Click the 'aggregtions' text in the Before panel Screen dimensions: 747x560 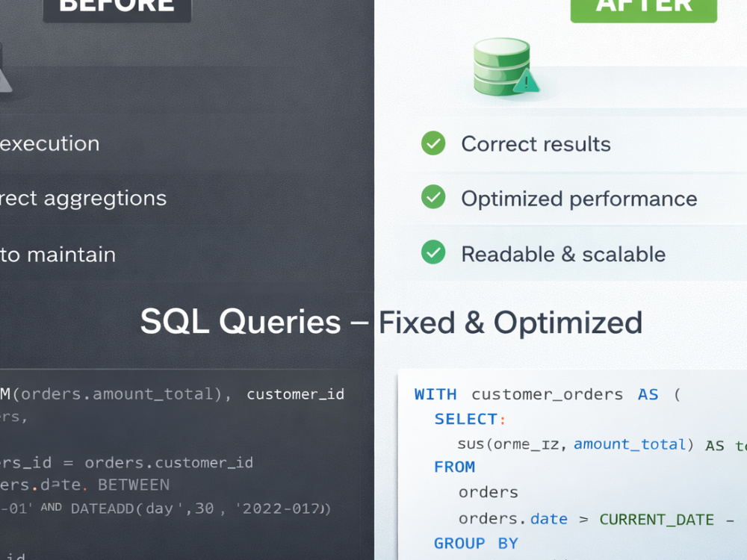(105, 199)
